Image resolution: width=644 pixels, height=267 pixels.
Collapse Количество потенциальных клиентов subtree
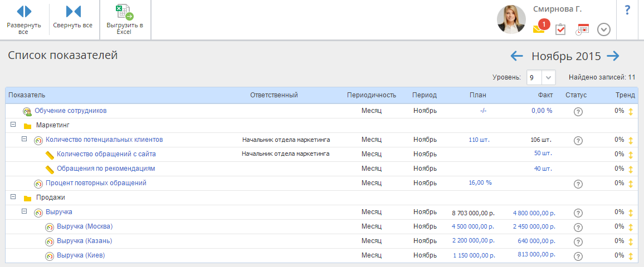click(24, 140)
